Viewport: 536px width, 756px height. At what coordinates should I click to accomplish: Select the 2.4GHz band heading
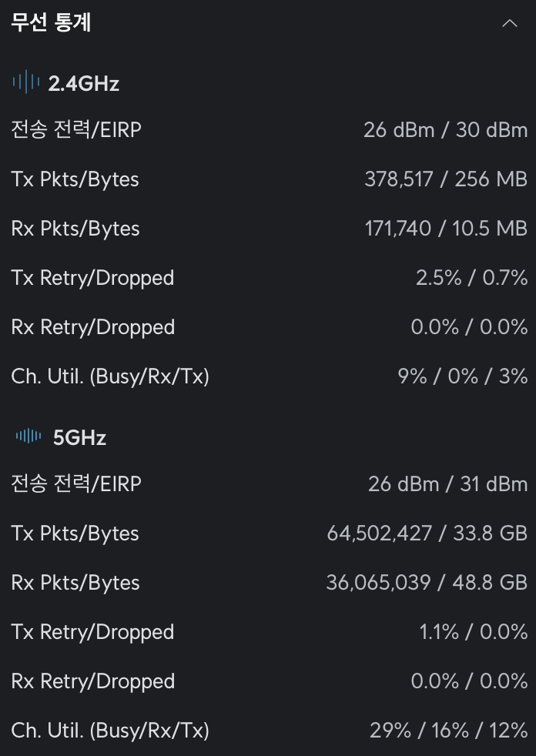(84, 83)
